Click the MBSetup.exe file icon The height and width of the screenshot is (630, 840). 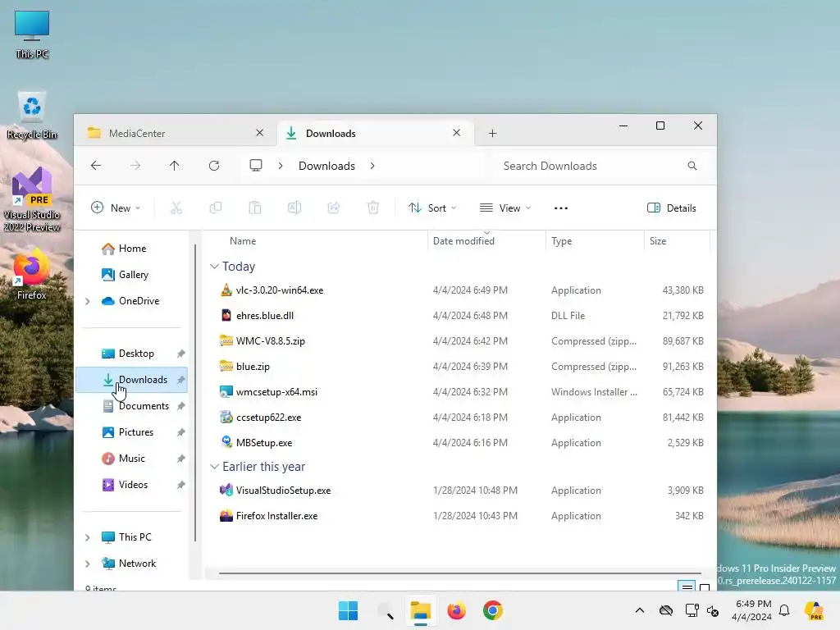[226, 442]
